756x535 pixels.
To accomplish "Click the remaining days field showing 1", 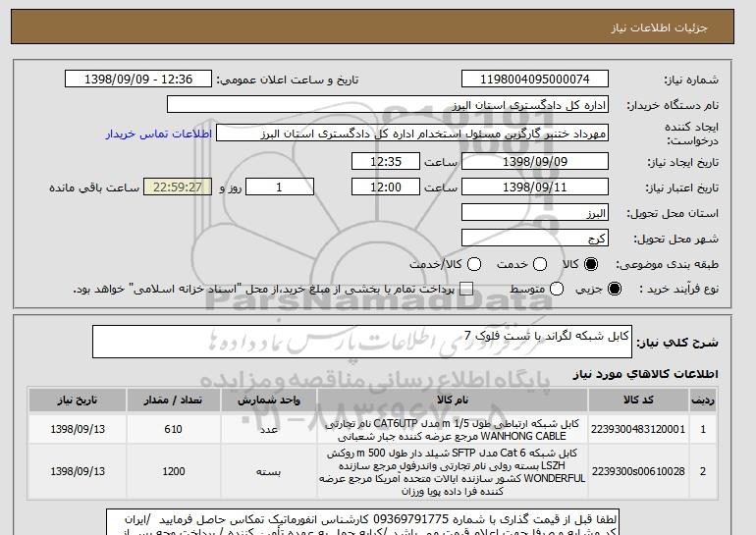I will [280, 187].
